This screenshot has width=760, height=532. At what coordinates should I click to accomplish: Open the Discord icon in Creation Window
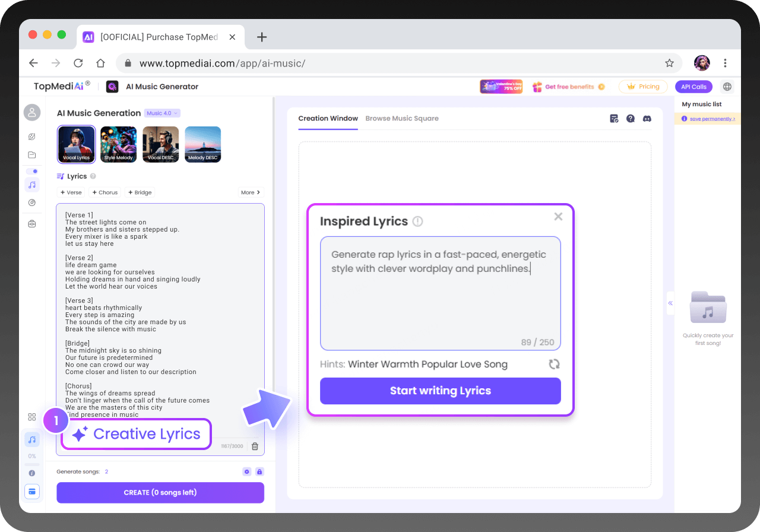tap(647, 119)
